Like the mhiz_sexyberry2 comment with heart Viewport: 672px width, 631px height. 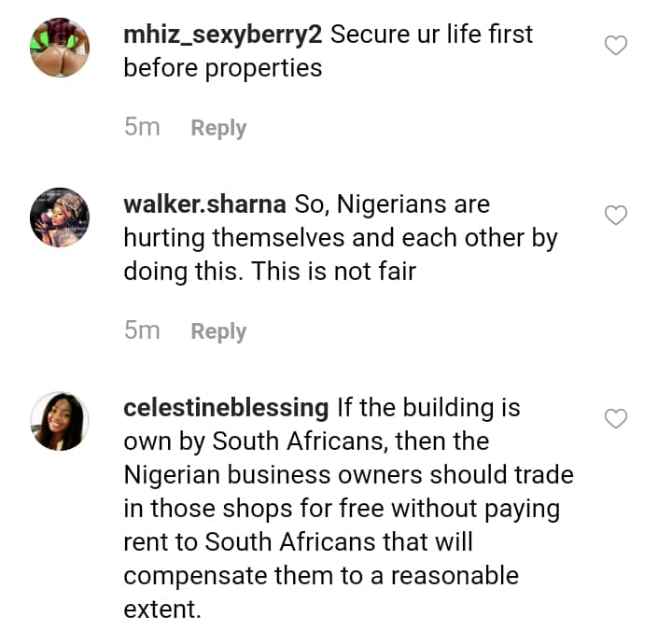pos(616,45)
